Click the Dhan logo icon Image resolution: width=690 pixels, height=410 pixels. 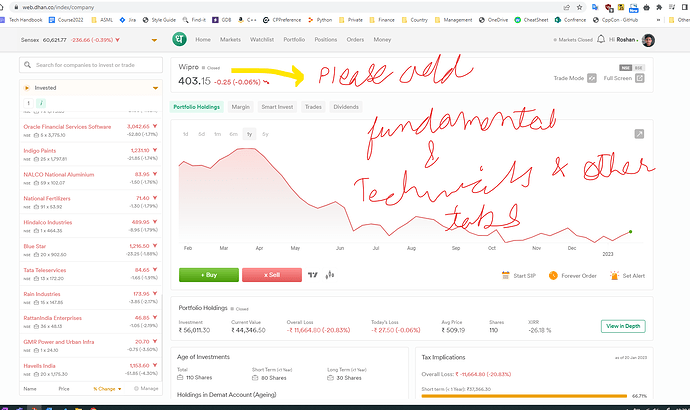[x=179, y=39]
